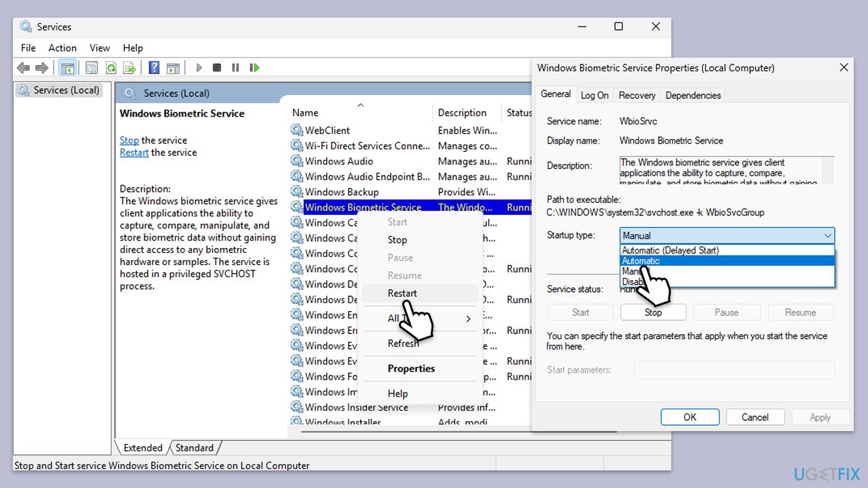Click the Stop Service square toolbar icon
The width and height of the screenshot is (868, 488).
(x=217, y=68)
